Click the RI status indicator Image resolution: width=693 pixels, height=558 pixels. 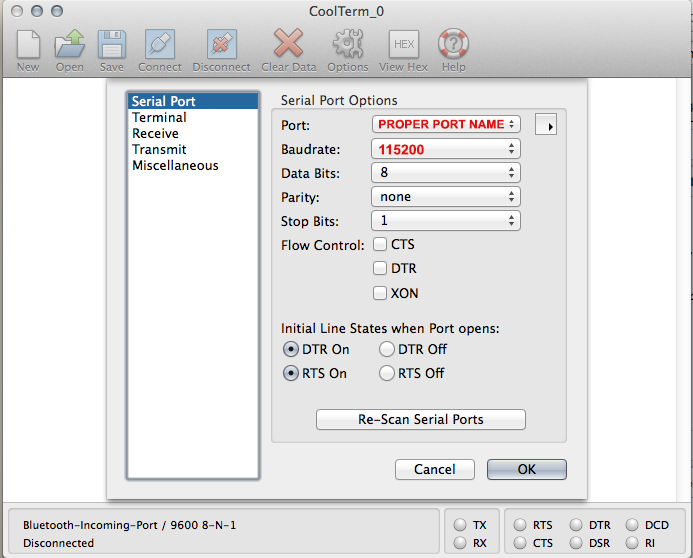[632, 543]
